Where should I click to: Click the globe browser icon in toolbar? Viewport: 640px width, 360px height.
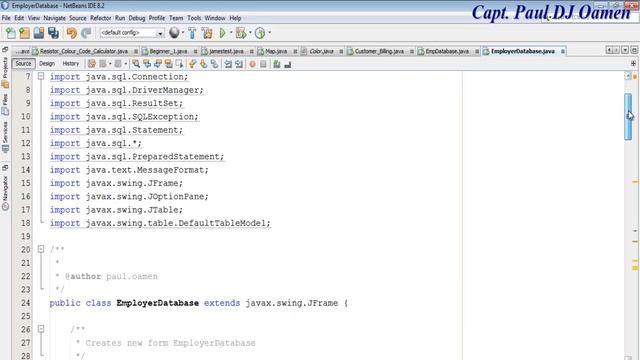pos(174,33)
